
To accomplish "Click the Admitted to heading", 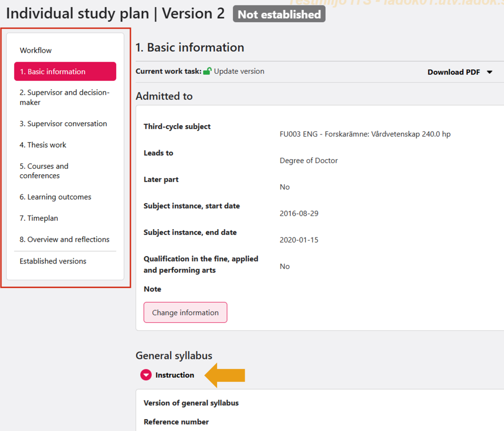I will pyautogui.click(x=164, y=96).
